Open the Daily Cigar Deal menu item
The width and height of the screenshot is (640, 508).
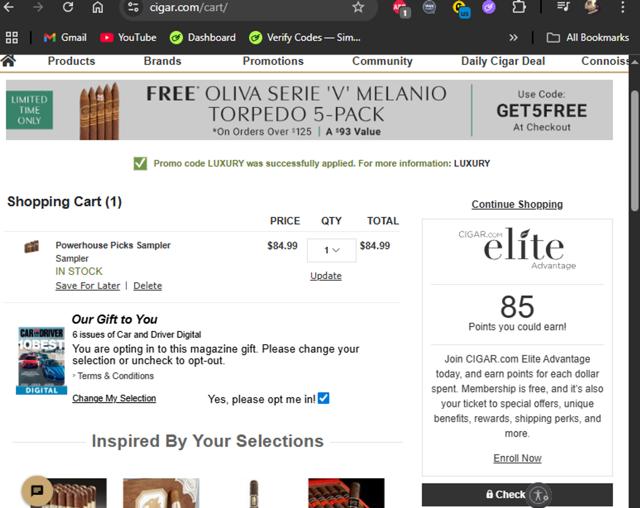tap(503, 61)
